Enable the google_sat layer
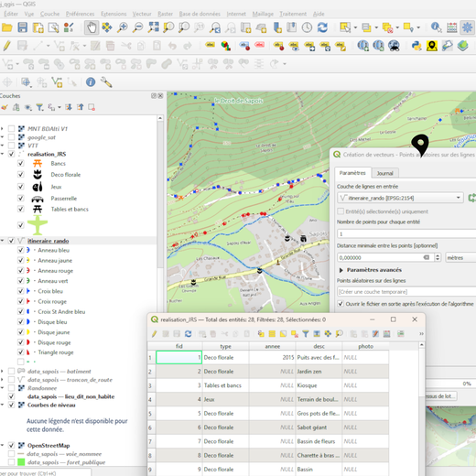Image resolution: width=476 pixels, height=476 pixels. [11, 137]
